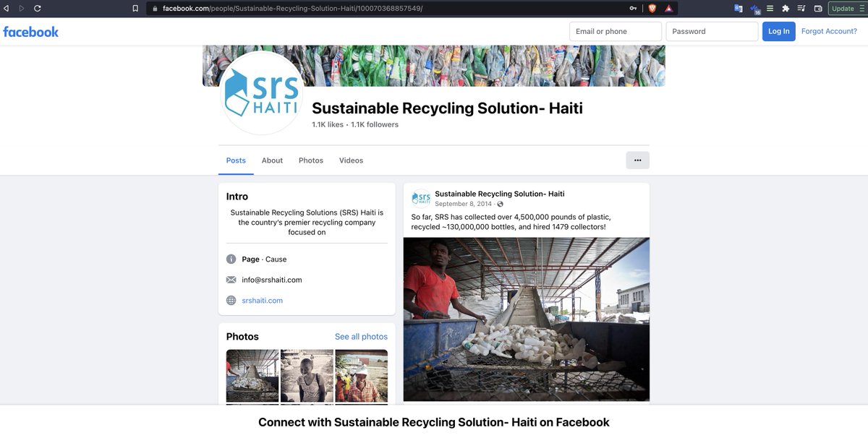Viewport: 868px width, 438px height.
Task: Click the Log In button
Action: (x=779, y=31)
